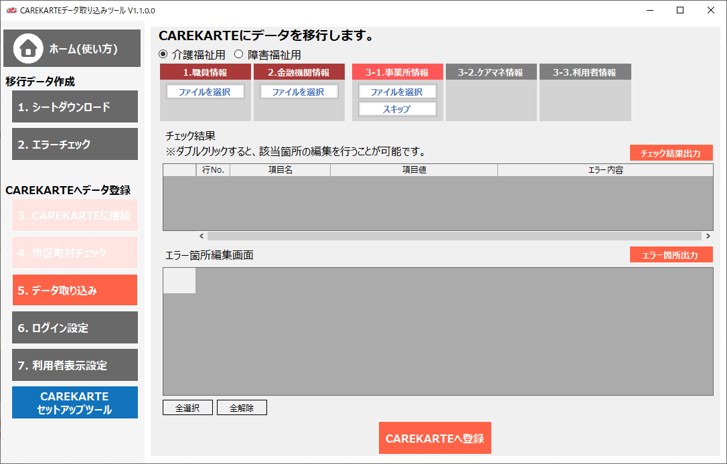The height and width of the screenshot is (464, 727).
Task: Click the 行No. column header
Action: coord(213,170)
